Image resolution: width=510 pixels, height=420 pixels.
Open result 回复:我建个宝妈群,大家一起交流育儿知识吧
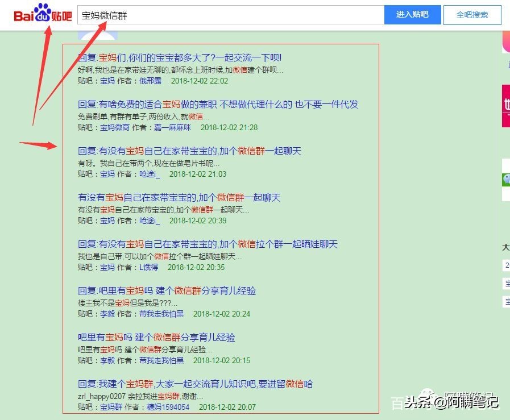pos(196,384)
